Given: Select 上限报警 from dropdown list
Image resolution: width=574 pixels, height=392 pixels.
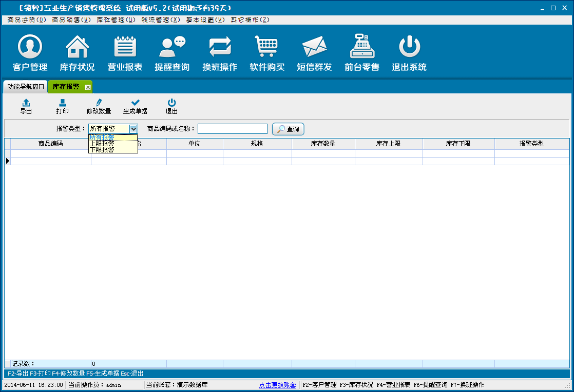Looking at the screenshot, I should point(102,144).
